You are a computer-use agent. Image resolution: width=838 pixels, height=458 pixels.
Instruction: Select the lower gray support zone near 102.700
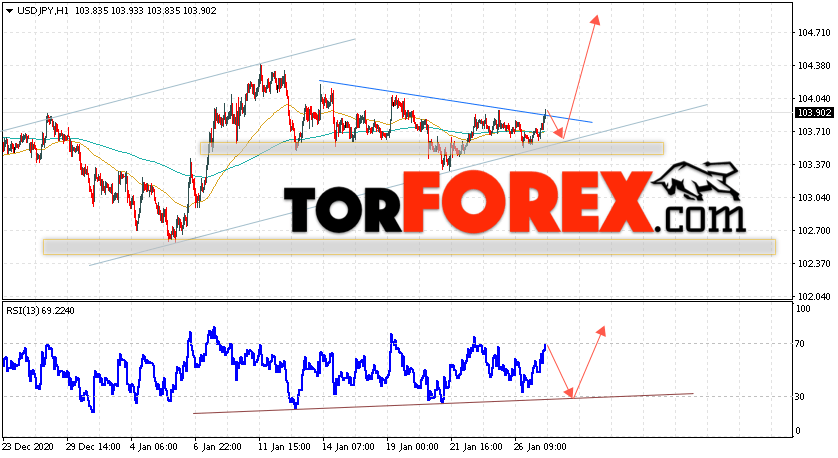point(409,247)
